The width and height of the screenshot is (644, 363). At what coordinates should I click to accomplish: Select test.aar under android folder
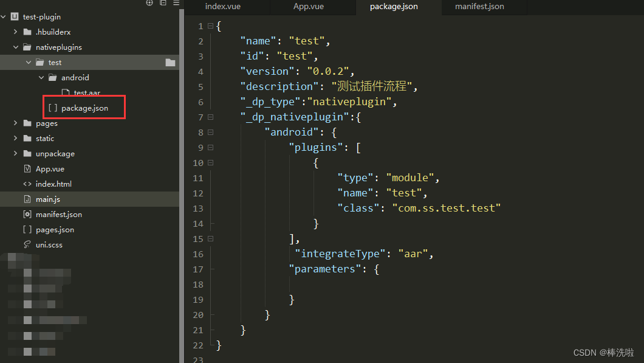pos(87,93)
